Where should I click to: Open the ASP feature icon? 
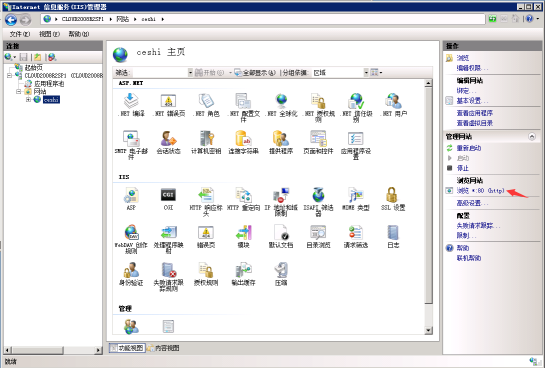131,195
